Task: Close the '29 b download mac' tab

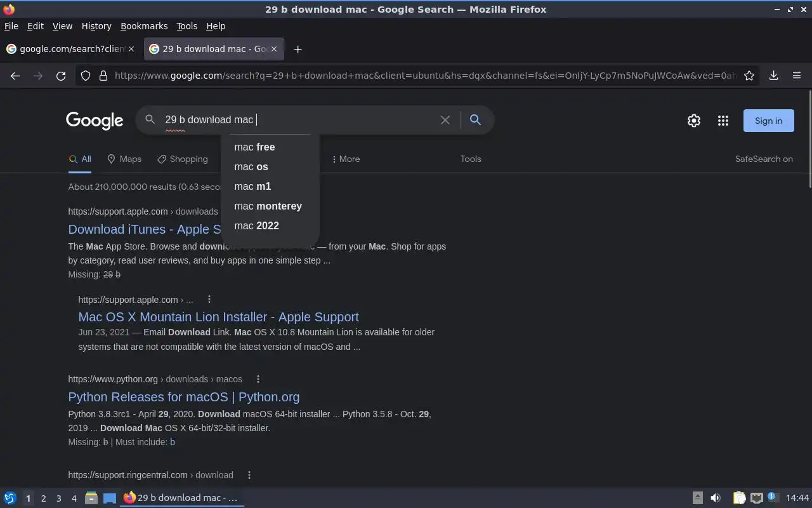Action: [274, 49]
